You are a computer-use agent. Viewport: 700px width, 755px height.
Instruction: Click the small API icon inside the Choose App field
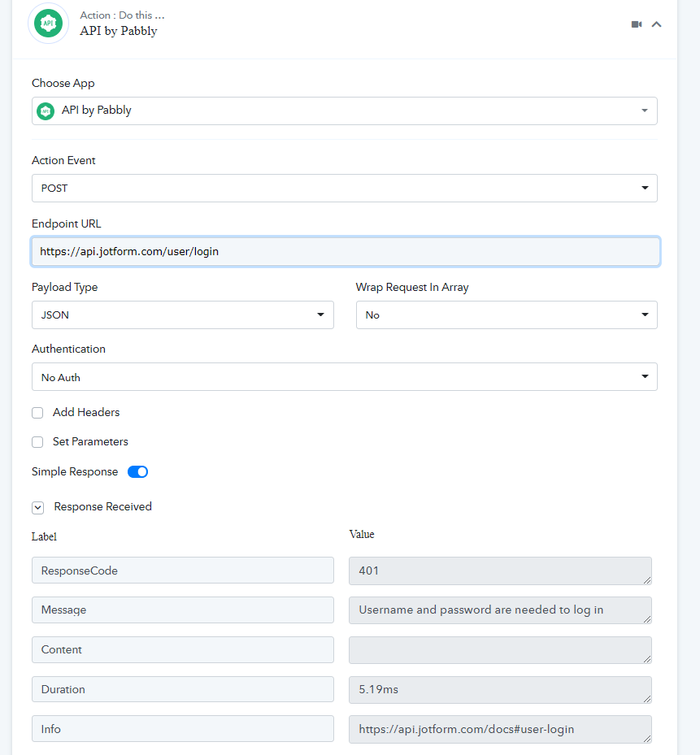pos(46,111)
